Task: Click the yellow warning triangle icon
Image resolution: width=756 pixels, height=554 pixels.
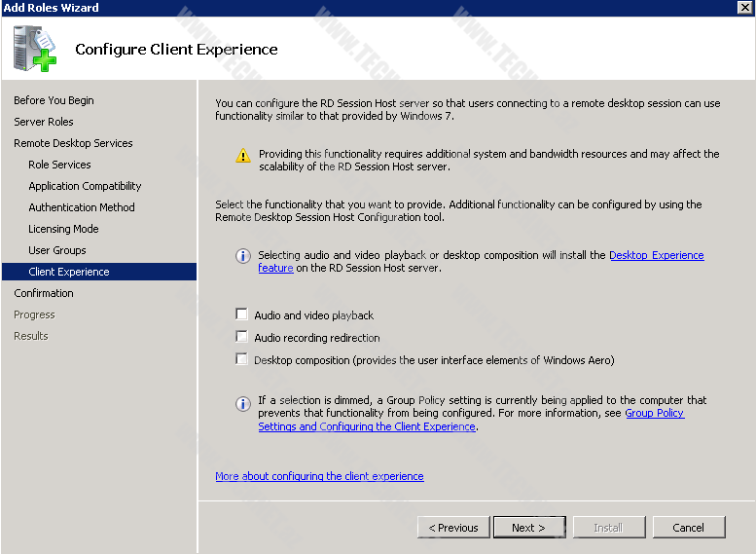Action: [242, 156]
